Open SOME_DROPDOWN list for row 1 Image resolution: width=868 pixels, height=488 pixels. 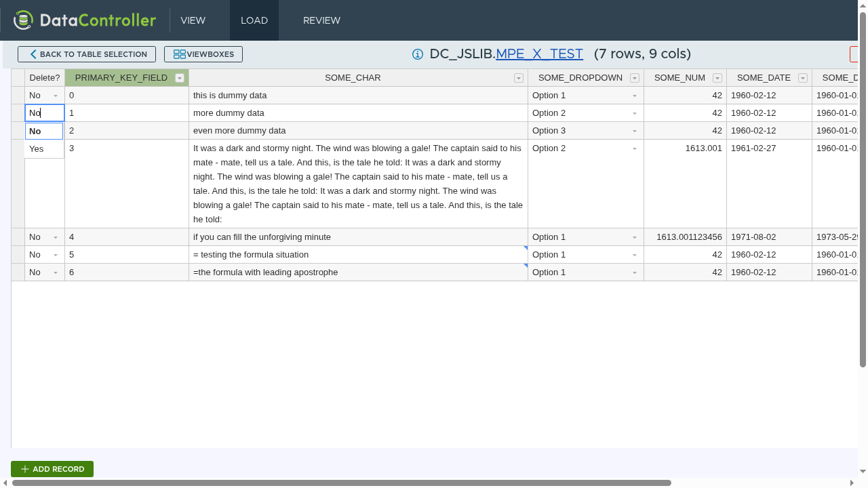pyautogui.click(x=635, y=113)
